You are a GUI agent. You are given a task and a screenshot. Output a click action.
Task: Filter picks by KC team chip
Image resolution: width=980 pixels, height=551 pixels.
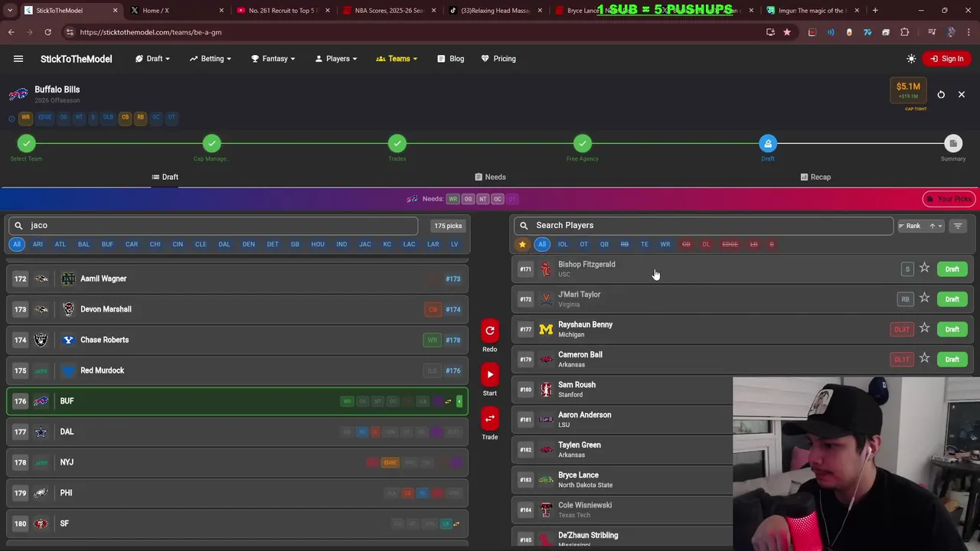pyautogui.click(x=387, y=244)
